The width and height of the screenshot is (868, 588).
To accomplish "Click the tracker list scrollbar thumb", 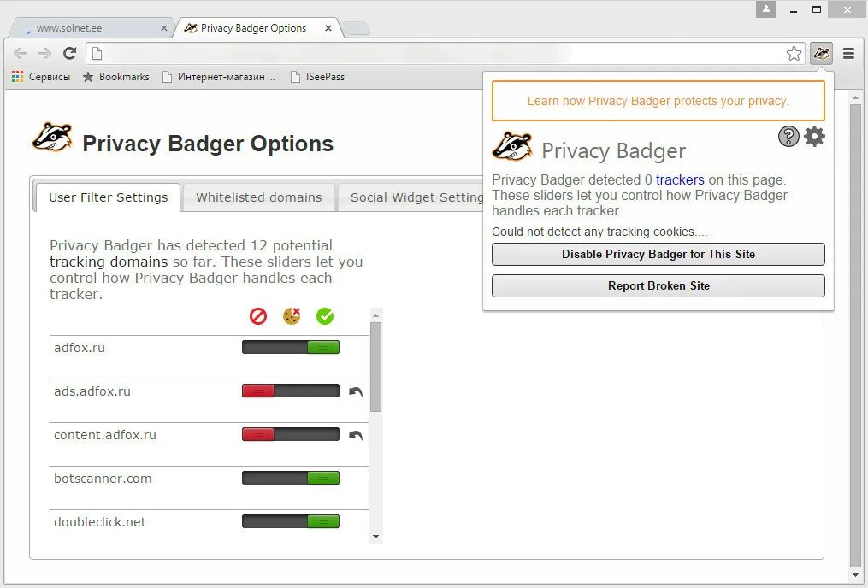I will 376,367.
